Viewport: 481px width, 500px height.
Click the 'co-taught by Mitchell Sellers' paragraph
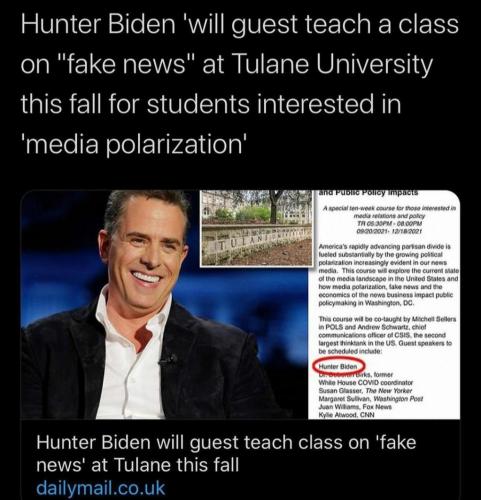(387, 335)
